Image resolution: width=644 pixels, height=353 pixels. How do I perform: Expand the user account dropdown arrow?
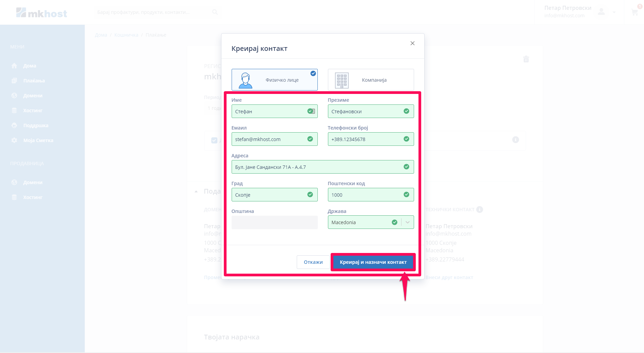(x=614, y=12)
